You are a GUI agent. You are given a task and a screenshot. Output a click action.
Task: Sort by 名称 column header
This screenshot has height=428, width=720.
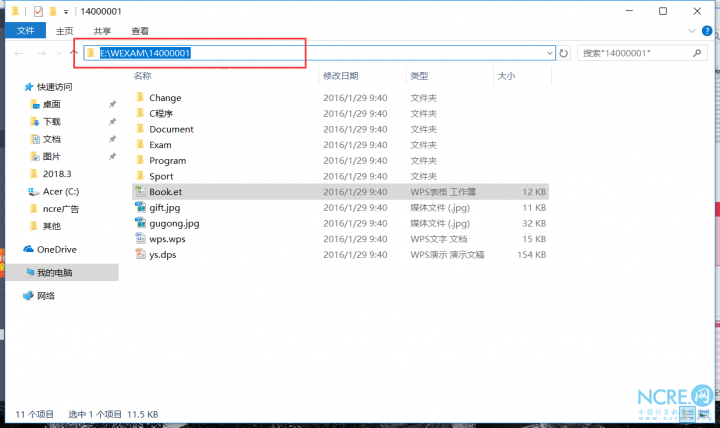pos(142,76)
